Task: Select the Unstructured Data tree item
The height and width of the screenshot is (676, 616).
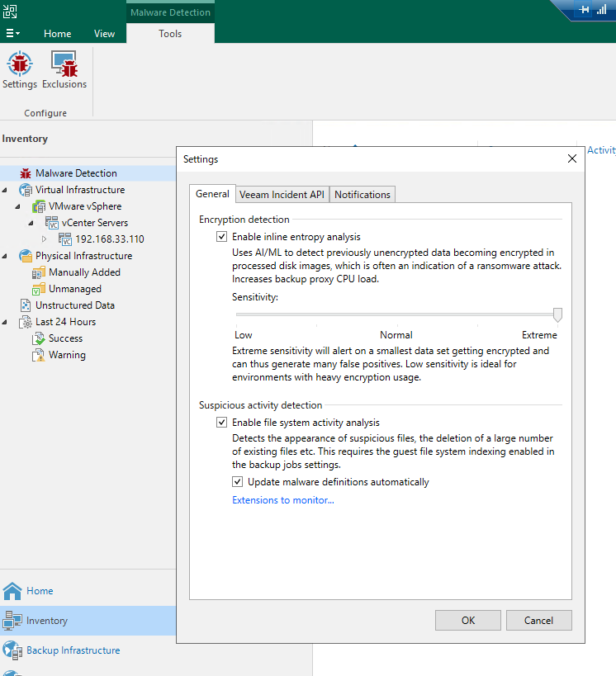Action: [75, 305]
